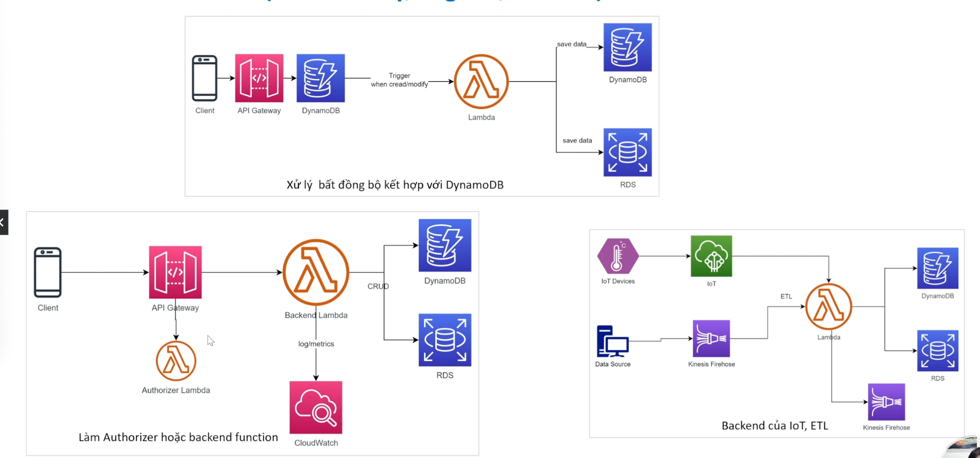The image size is (980, 458).
Task: Select the "log/metrics" connector label
Action: 316,344
